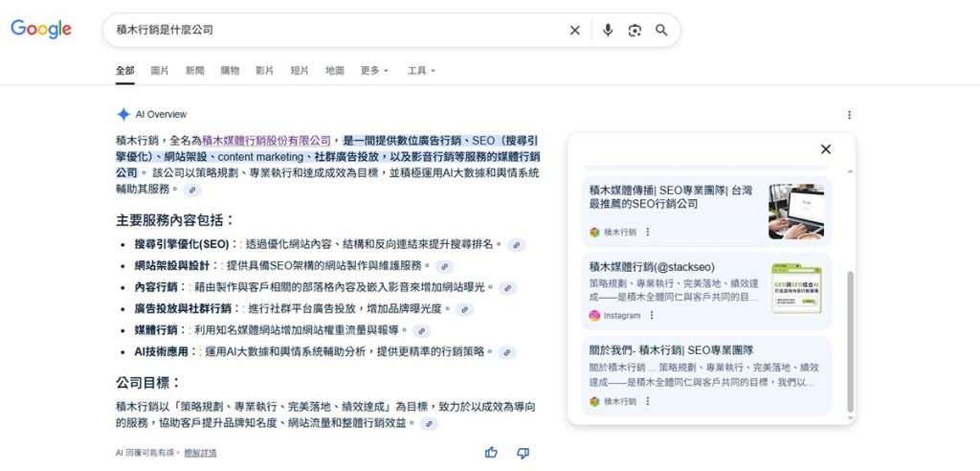The width and height of the screenshot is (980, 471).
Task: Open the 影片 results tab
Action: 264,71
